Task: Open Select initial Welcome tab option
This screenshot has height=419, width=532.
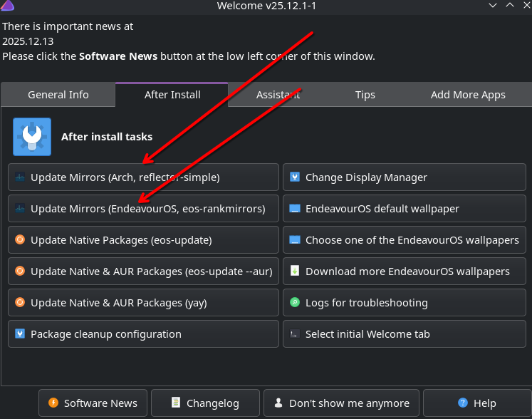Action: [x=405, y=334]
